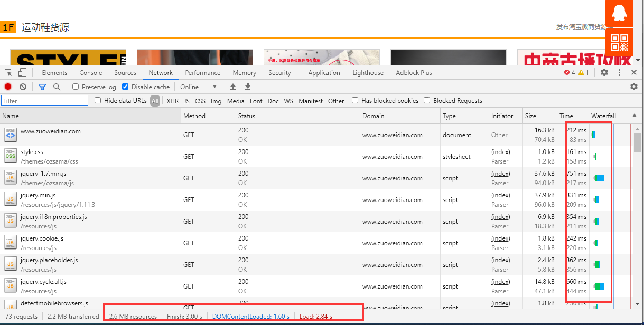The height and width of the screenshot is (325, 644).
Task: Toggle the device toolbar icon
Action: pos(22,73)
